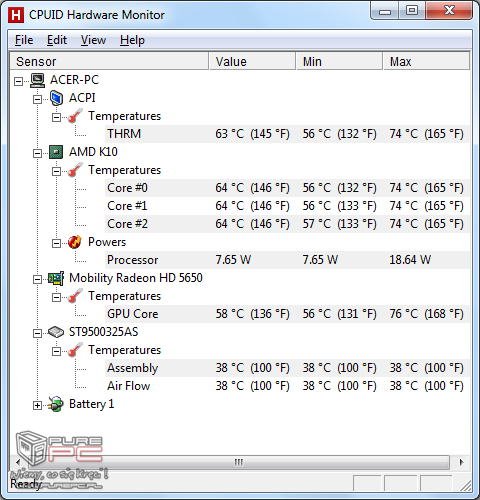Select the Core #2 row
480x500 pixels.
coord(287,224)
